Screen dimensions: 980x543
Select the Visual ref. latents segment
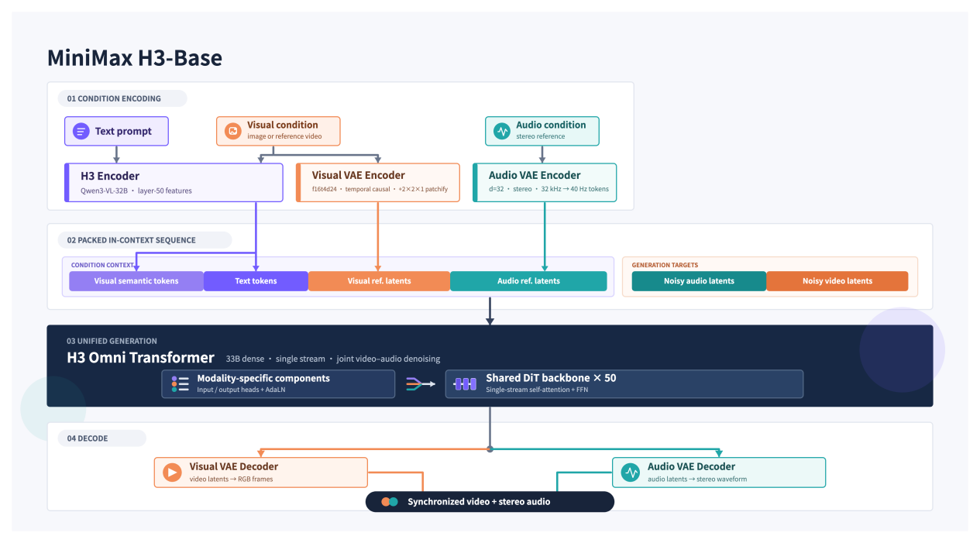(x=379, y=281)
